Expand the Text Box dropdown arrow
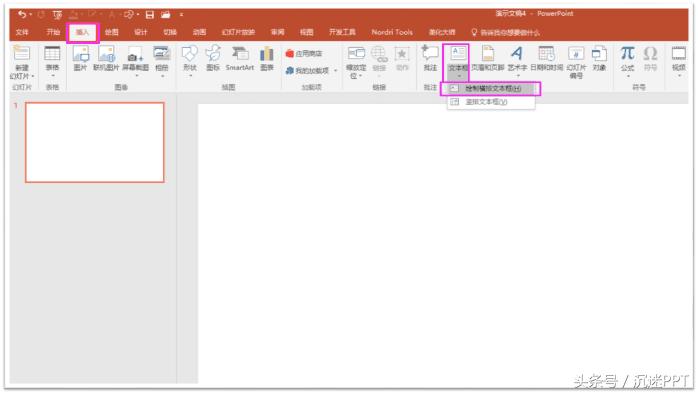 tap(458, 76)
